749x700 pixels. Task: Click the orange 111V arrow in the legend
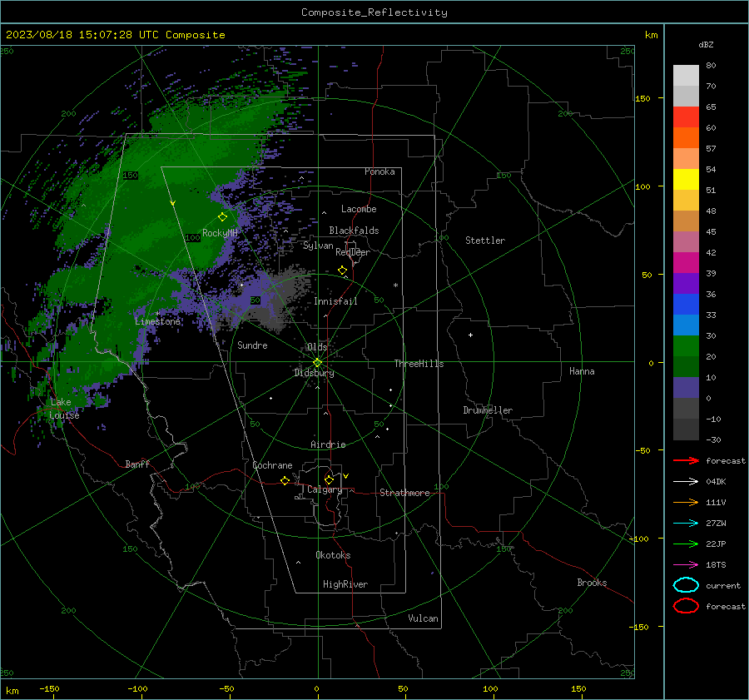click(x=686, y=502)
